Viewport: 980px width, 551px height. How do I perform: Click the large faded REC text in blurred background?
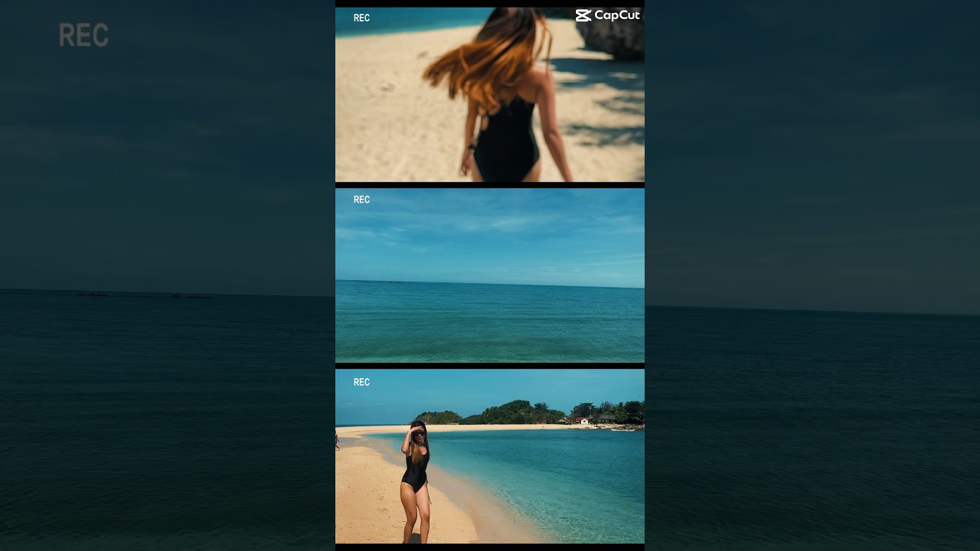[83, 35]
